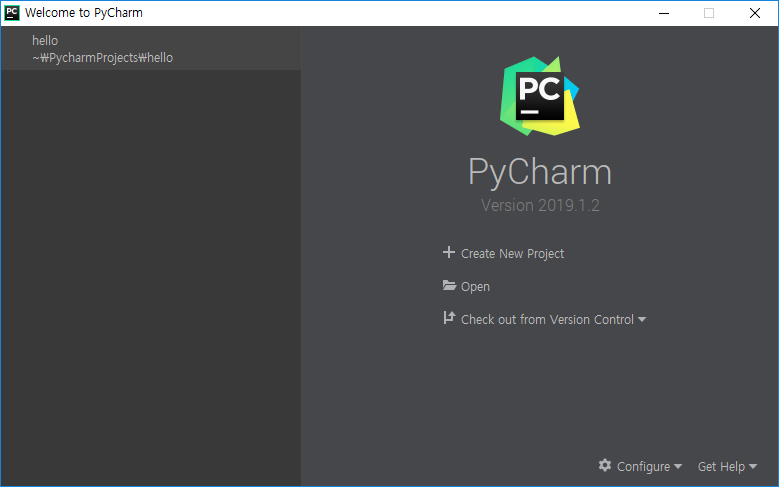Close the Welcome to PyCharm window
Image resolution: width=779 pixels, height=487 pixels.
[755, 13]
